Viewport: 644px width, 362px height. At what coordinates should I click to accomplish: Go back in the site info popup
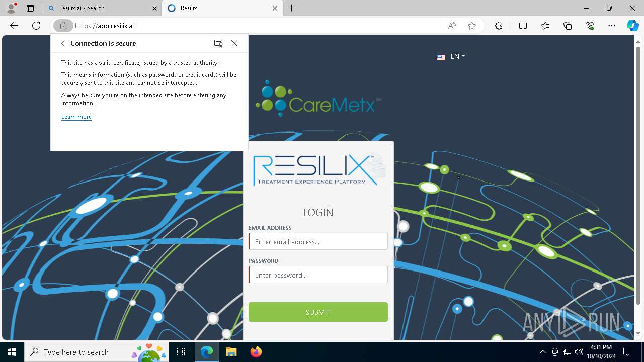point(63,43)
